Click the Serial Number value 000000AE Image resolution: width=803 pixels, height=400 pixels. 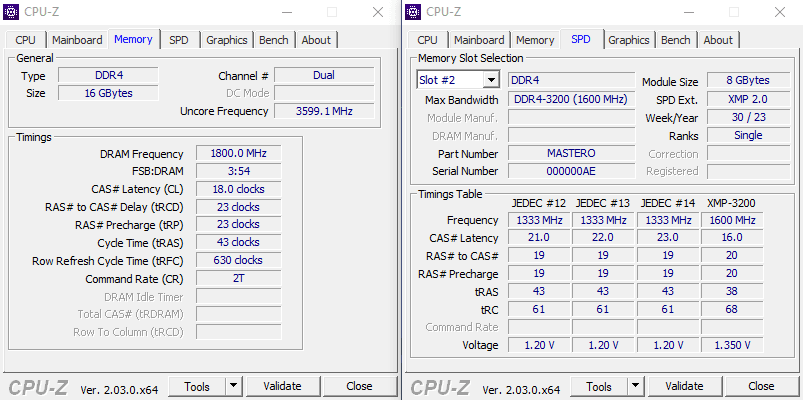[x=572, y=171]
